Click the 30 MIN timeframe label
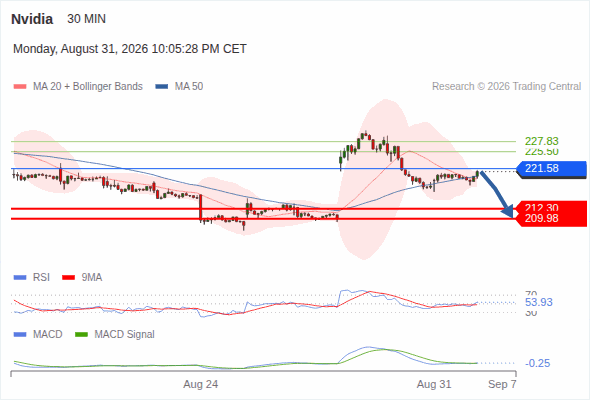This screenshot has height=400, width=590. (x=87, y=19)
